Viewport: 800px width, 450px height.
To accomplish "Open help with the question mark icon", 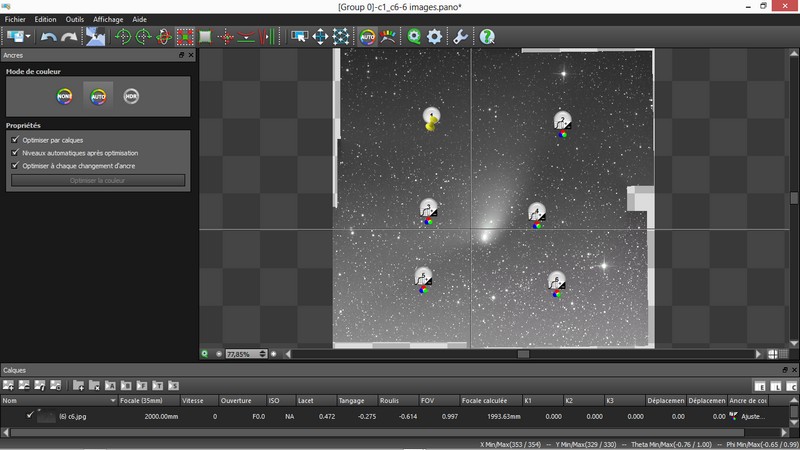I will pos(487,37).
